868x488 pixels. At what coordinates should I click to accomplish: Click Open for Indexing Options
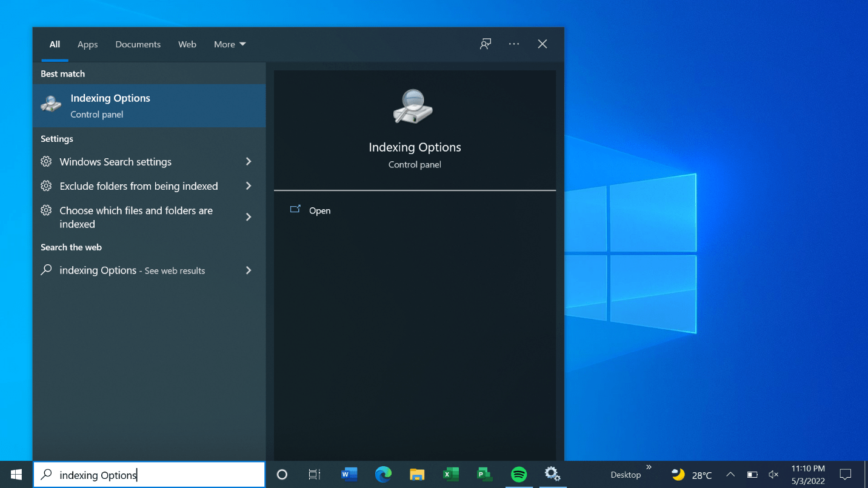[319, 211]
